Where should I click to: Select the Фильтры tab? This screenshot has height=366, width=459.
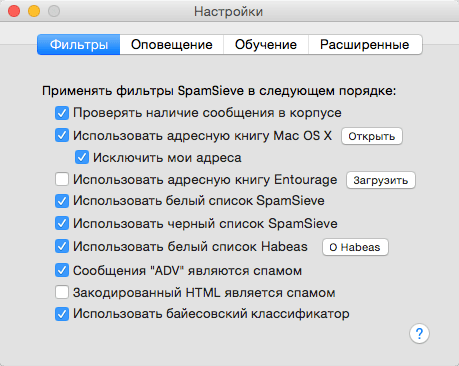click(x=79, y=45)
